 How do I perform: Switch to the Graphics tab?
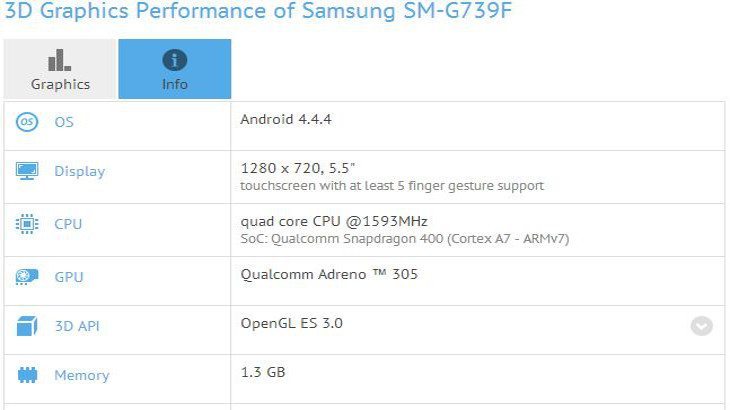[60, 69]
